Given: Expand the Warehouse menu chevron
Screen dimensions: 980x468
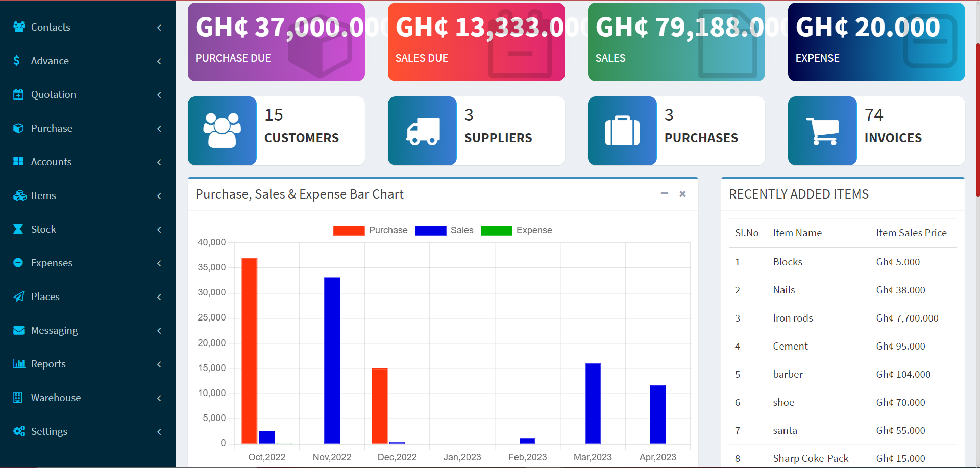Looking at the screenshot, I should tap(159, 398).
